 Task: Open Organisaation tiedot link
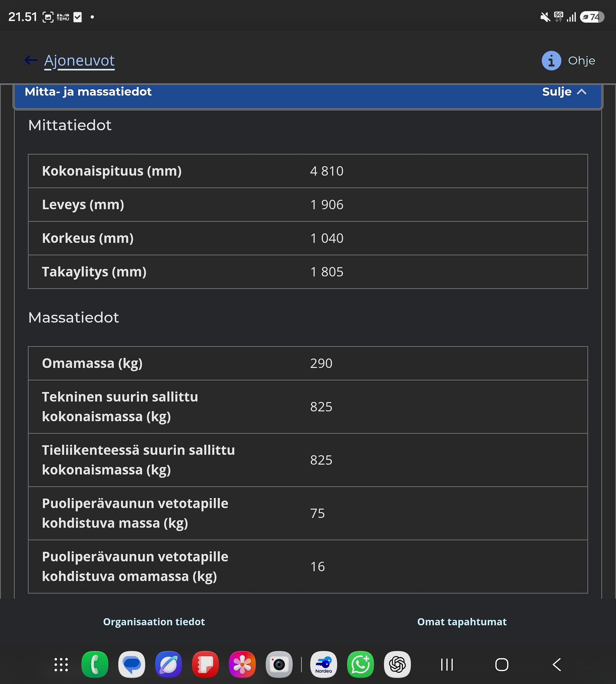click(154, 622)
